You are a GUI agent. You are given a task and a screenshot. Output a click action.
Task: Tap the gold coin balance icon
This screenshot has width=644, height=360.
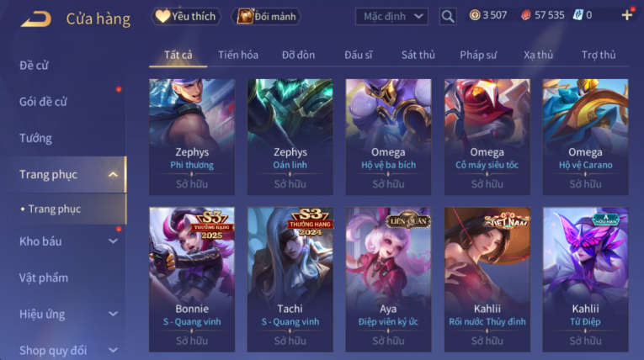tap(475, 15)
